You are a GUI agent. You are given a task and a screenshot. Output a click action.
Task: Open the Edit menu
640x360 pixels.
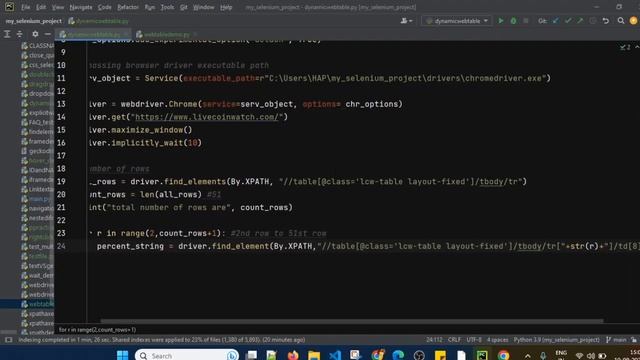[41, 7]
